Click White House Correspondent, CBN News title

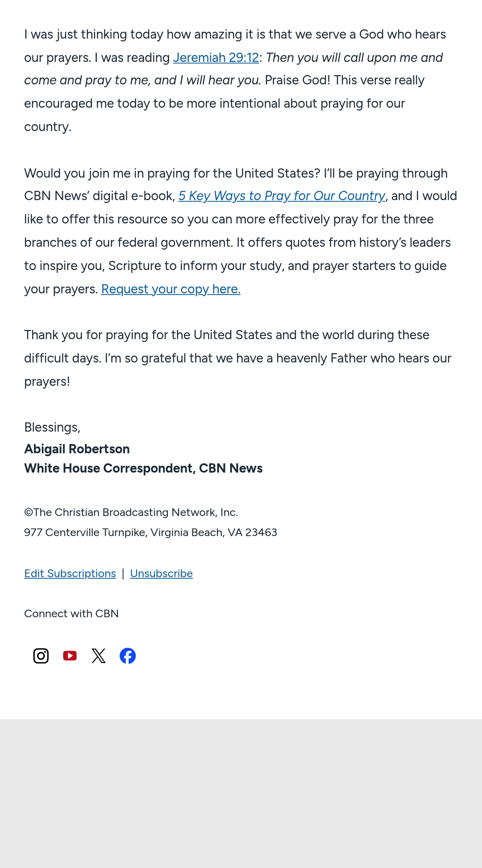click(143, 468)
